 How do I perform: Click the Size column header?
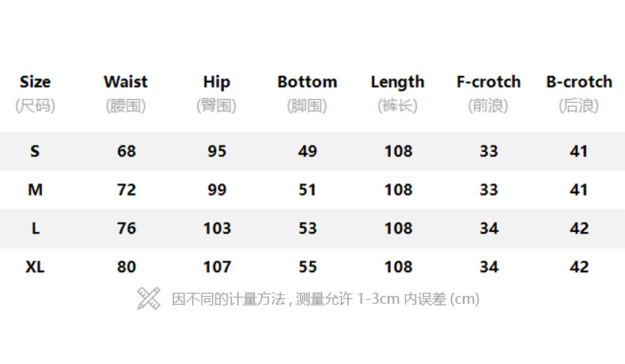[x=35, y=82]
